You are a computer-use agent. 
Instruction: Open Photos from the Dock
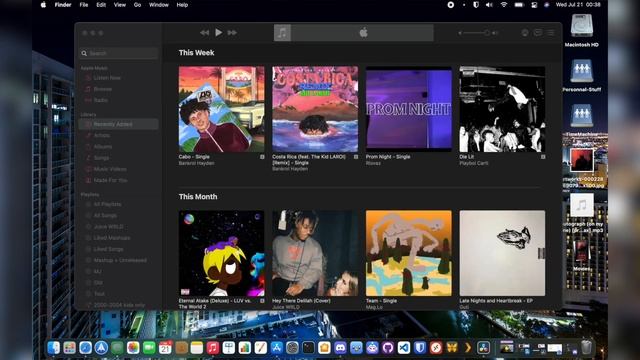(x=133, y=348)
